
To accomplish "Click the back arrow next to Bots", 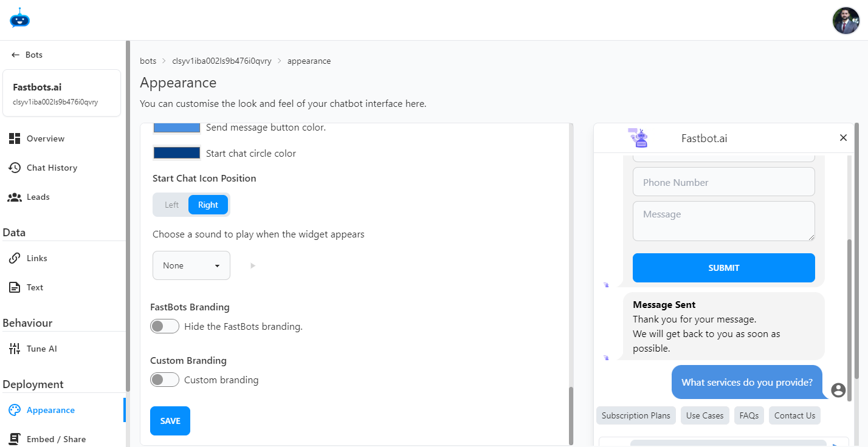I will (x=15, y=54).
